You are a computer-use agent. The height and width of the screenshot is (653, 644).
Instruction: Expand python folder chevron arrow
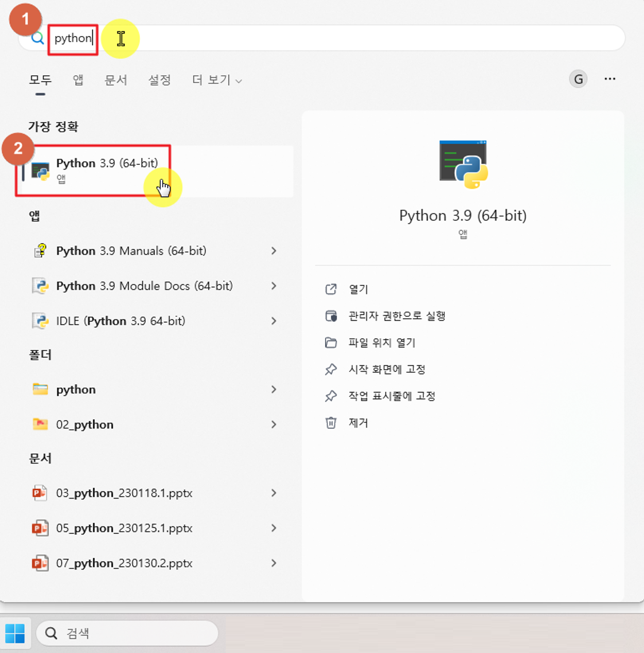click(x=274, y=389)
